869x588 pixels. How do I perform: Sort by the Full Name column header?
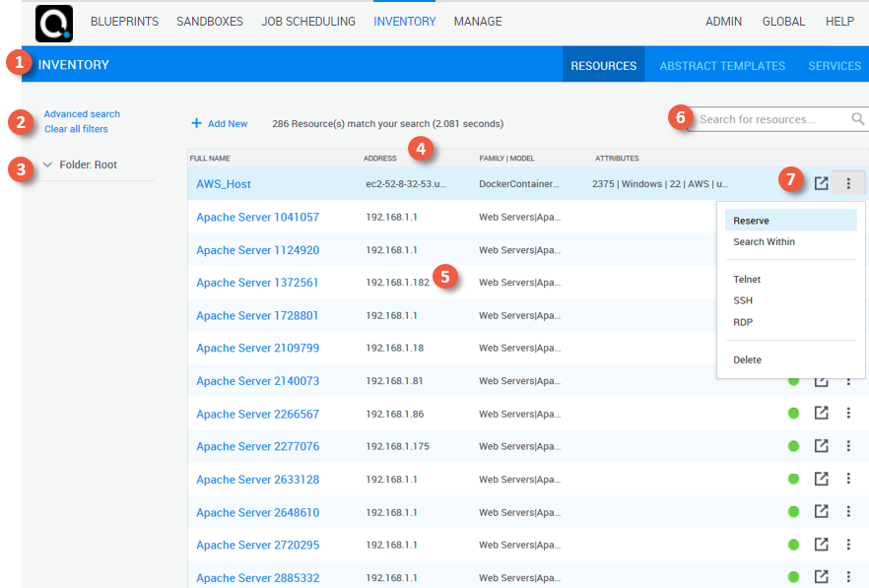[x=210, y=159]
